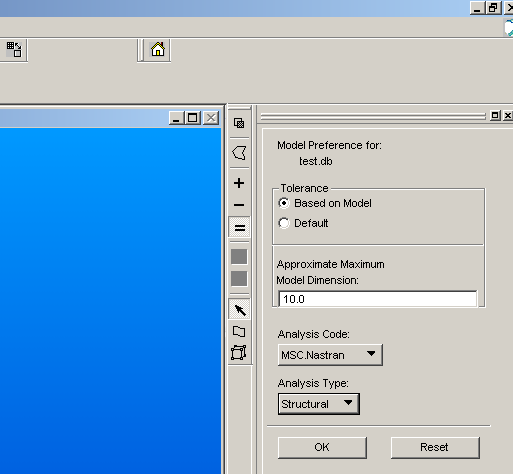Minimize the viewport window

click(x=177, y=118)
